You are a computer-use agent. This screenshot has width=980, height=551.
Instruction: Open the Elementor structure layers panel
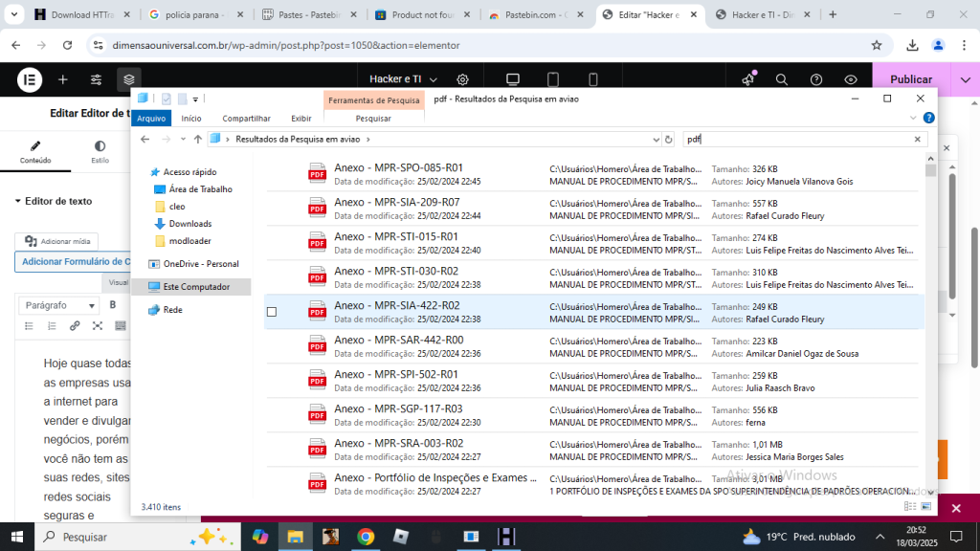(129, 79)
